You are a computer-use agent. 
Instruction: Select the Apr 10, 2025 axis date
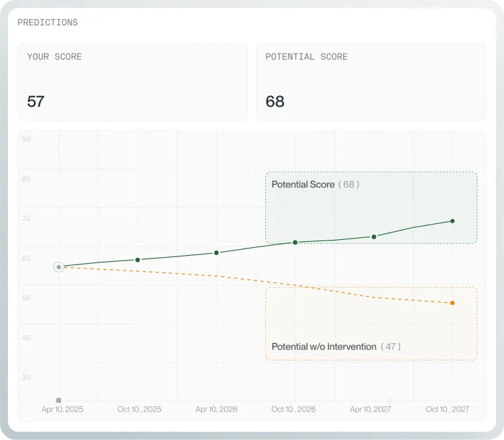62,410
